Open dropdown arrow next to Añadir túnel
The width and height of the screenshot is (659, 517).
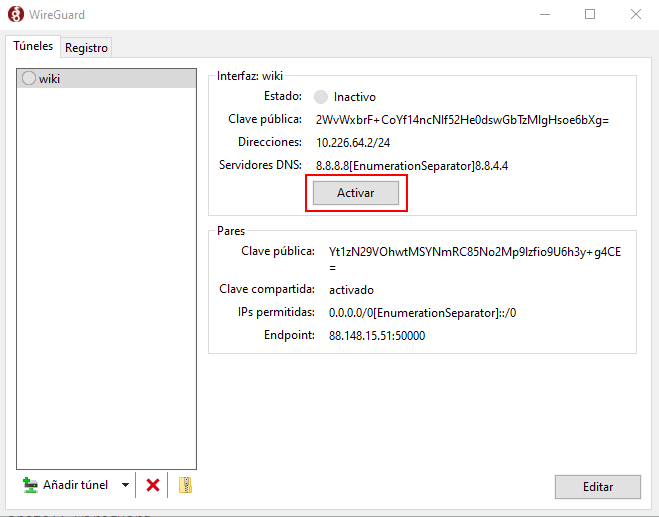coord(125,485)
